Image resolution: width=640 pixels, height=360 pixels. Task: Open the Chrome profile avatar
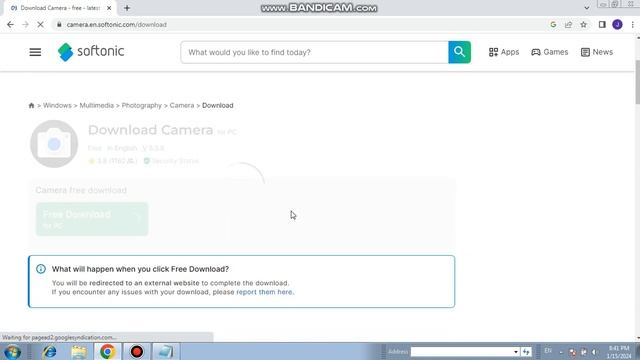[617, 24]
